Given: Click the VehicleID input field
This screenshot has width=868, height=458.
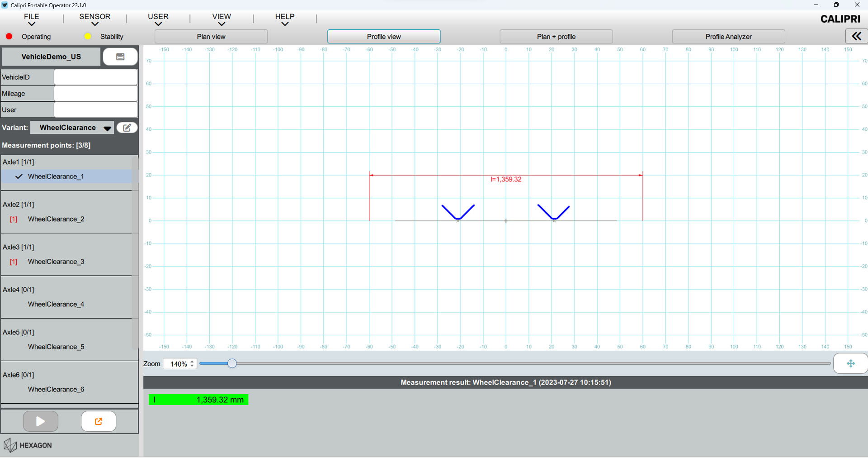Looking at the screenshot, I should [x=96, y=77].
